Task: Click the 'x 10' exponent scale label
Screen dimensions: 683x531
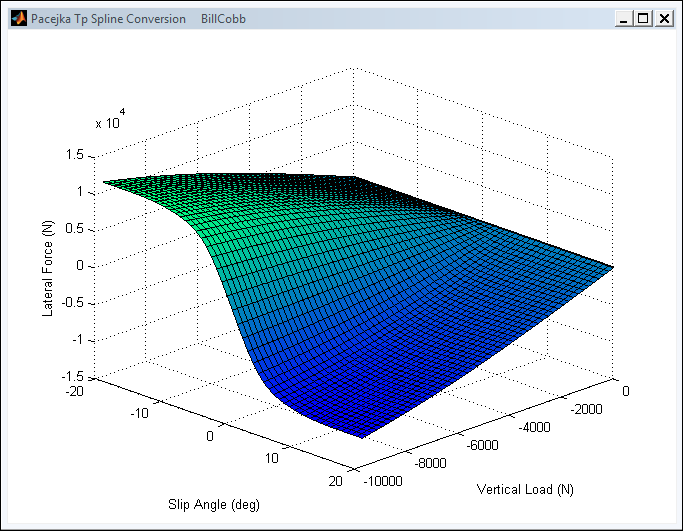Action: point(110,119)
